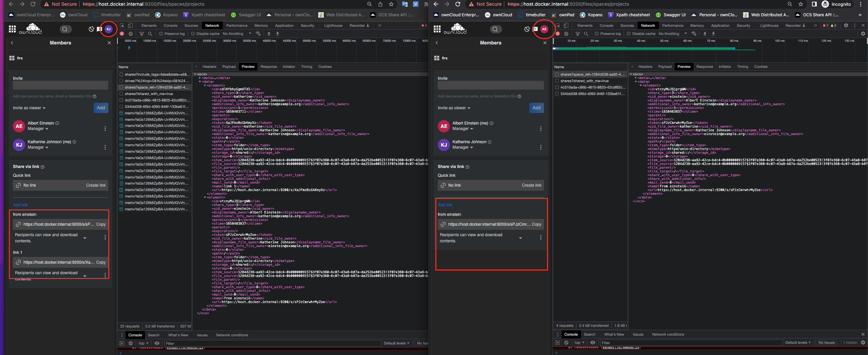Screen dimensions: 868x355
Task: Select drives?%24top request row in left list
Action: [155, 81]
